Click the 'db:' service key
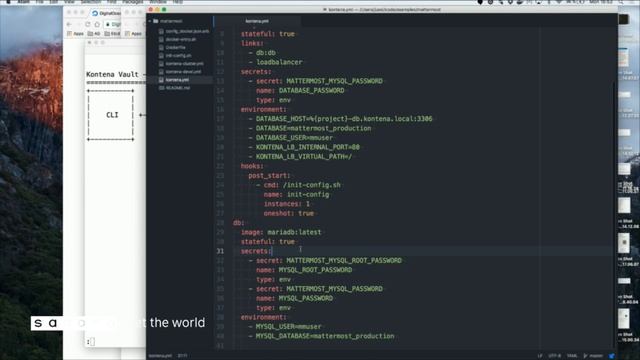Viewport: 640px width, 360px height. click(x=239, y=222)
